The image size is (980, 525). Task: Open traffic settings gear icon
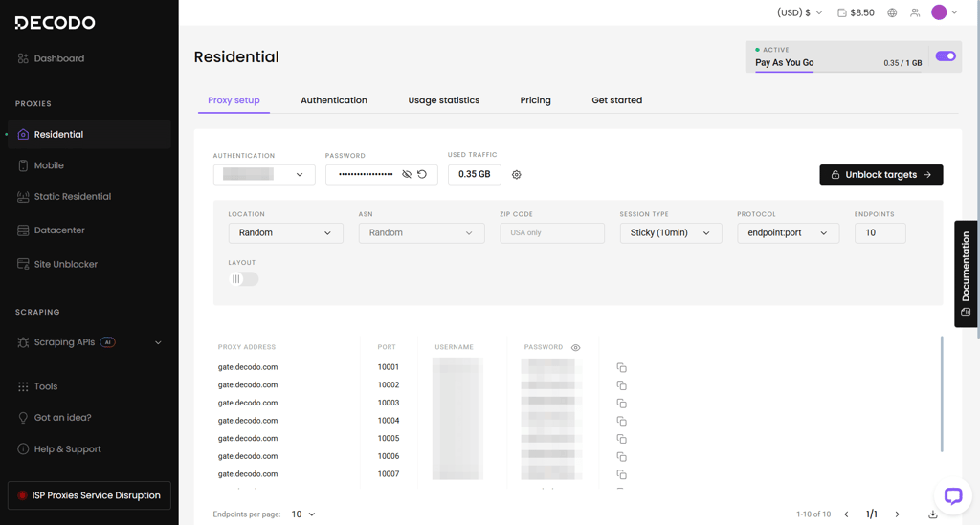[x=516, y=175]
